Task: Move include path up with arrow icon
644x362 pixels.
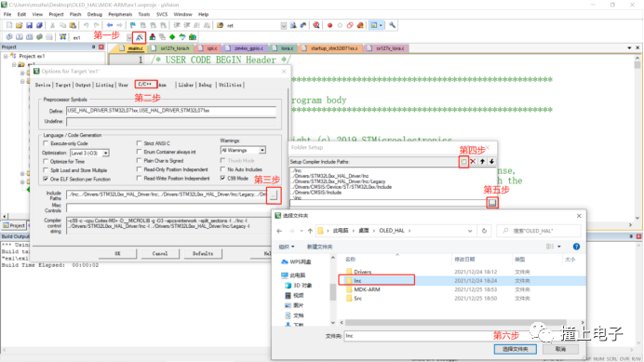Action: pos(483,162)
